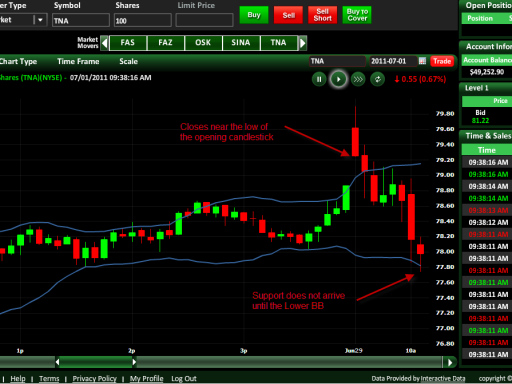512x384 pixels.
Task: Click the refresh replay icon
Action: (x=378, y=80)
